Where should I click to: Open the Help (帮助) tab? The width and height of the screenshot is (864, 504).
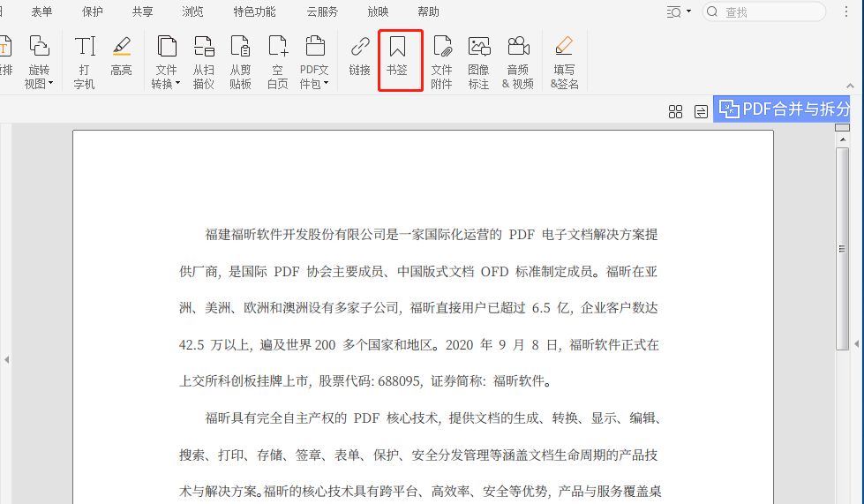point(428,11)
